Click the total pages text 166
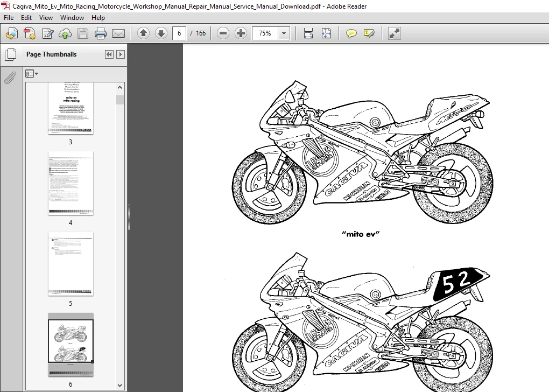The height and width of the screenshot is (392, 549). click(x=201, y=33)
